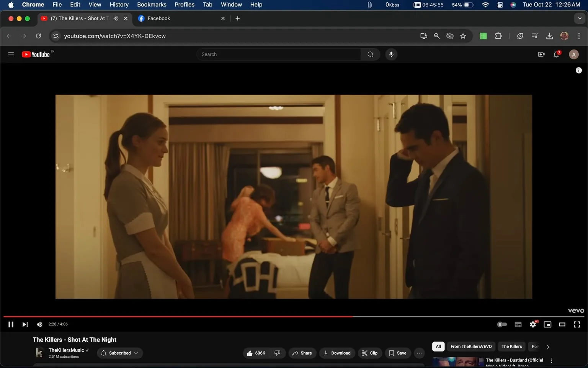Mute the video with the volume icon
Screen dimensions: 588x368
click(x=39, y=324)
